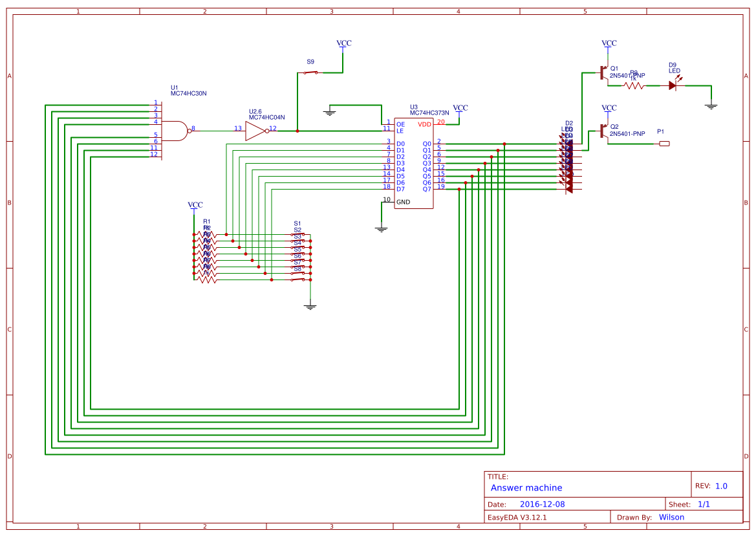Toggle switch S9 near the top
756x537 pixels.
click(x=310, y=73)
